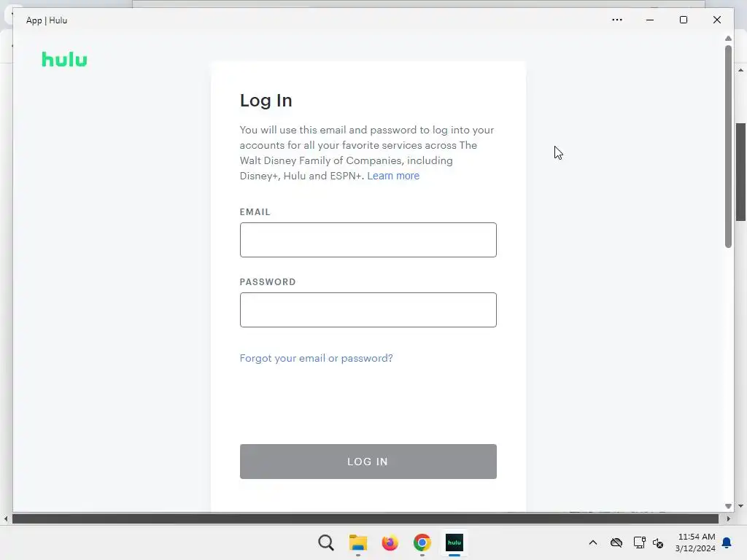
Task: Focus the Password input field
Action: 368,310
